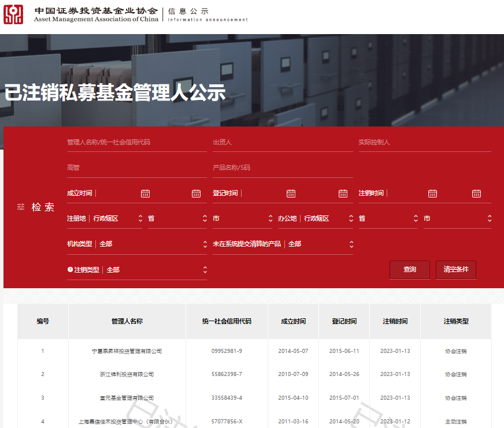Open 浙江锦利投资有限公司 manager details
Viewport: 504px width, 428px height.
point(126,374)
